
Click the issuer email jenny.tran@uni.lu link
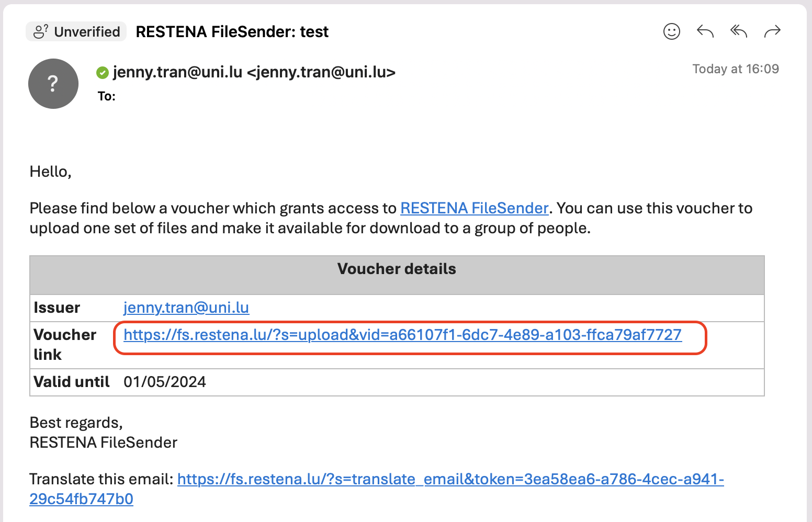(186, 308)
